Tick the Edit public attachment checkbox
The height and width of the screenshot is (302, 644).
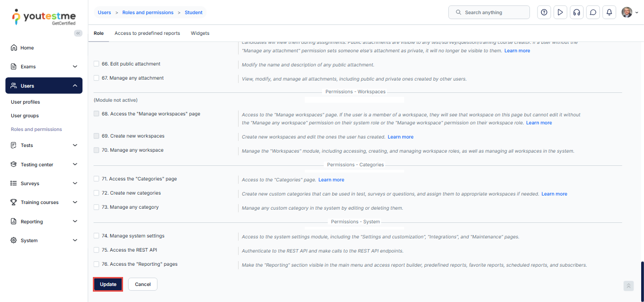(x=96, y=64)
